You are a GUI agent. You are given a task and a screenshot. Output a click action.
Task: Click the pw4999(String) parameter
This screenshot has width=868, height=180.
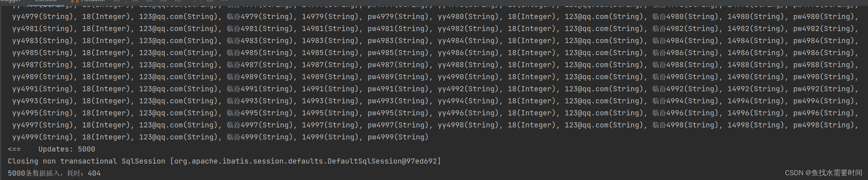coord(397,137)
